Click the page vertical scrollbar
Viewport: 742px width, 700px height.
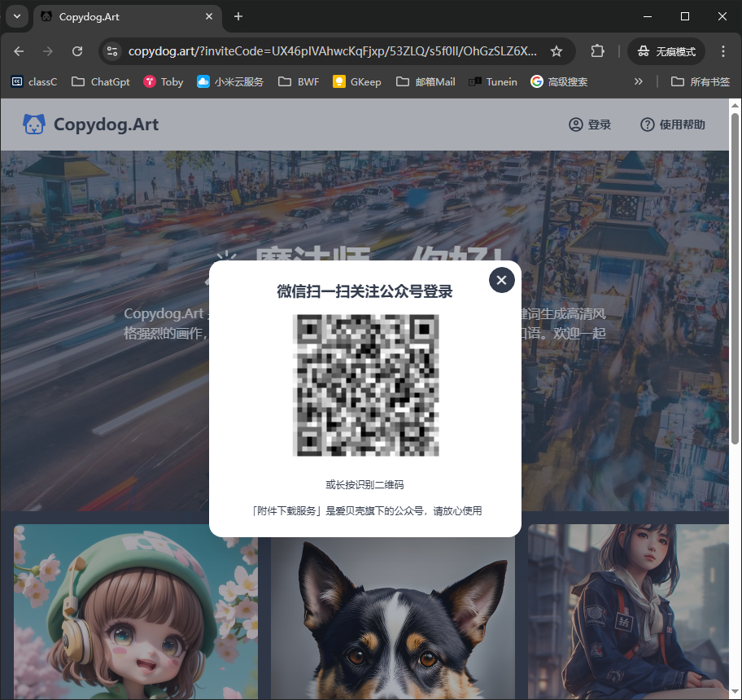point(735,278)
